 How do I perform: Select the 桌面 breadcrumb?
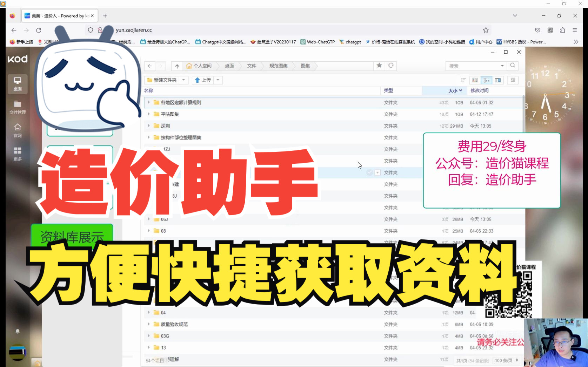(229, 66)
